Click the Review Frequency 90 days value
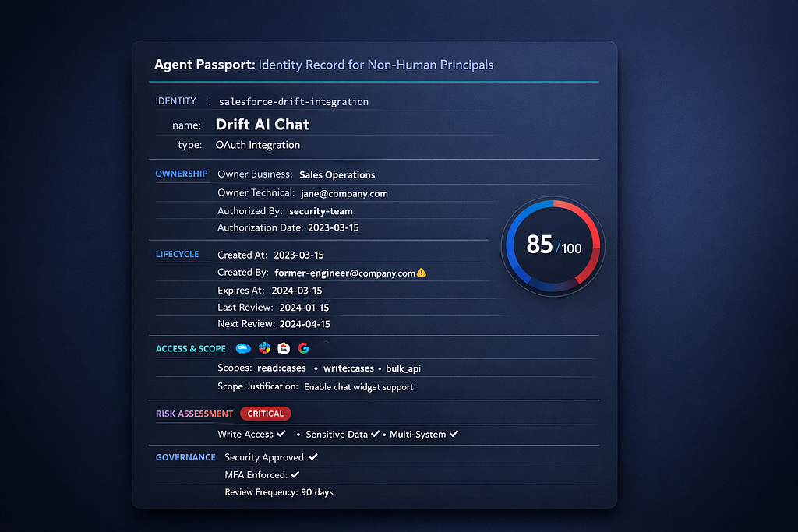Viewport: 798px width, 532px height. coord(317,492)
